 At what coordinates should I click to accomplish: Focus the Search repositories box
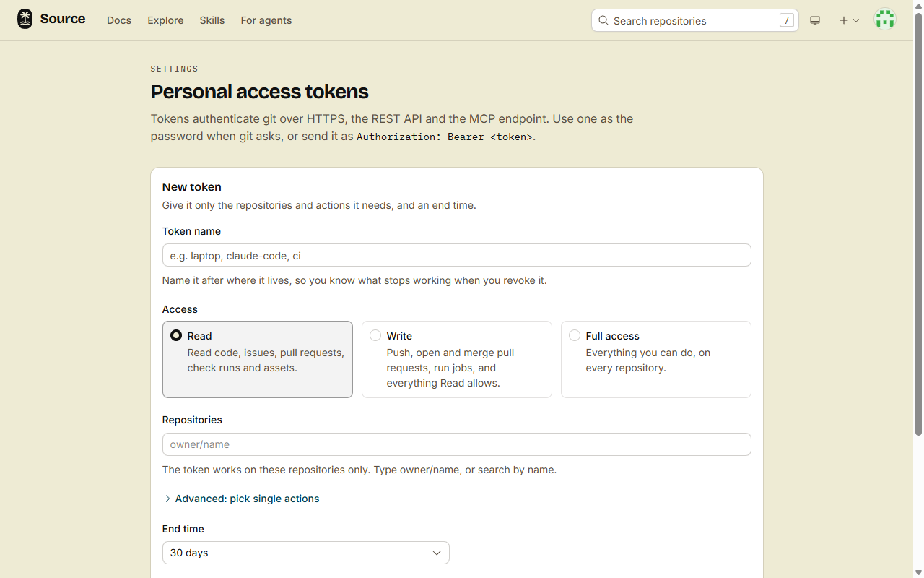pyautogui.click(x=695, y=20)
